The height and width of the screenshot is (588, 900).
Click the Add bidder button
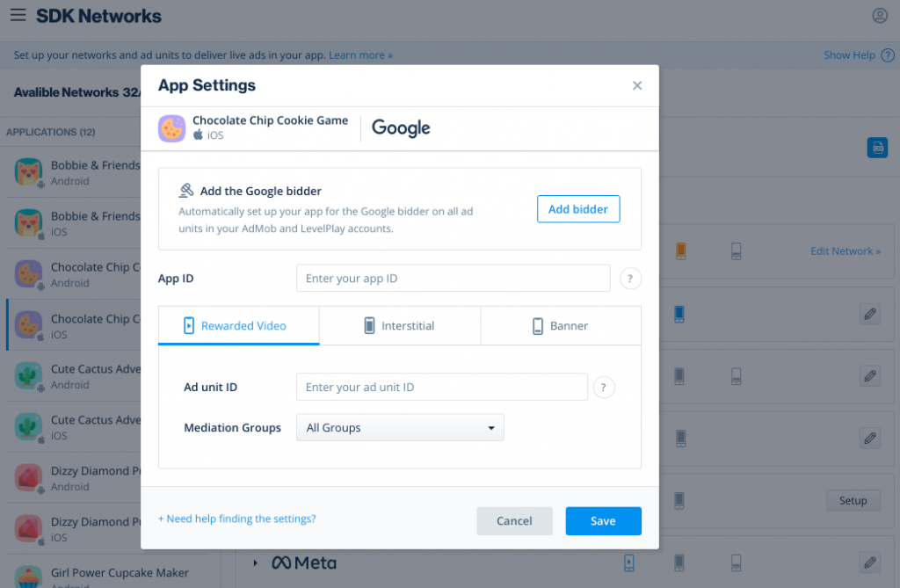[x=578, y=209]
